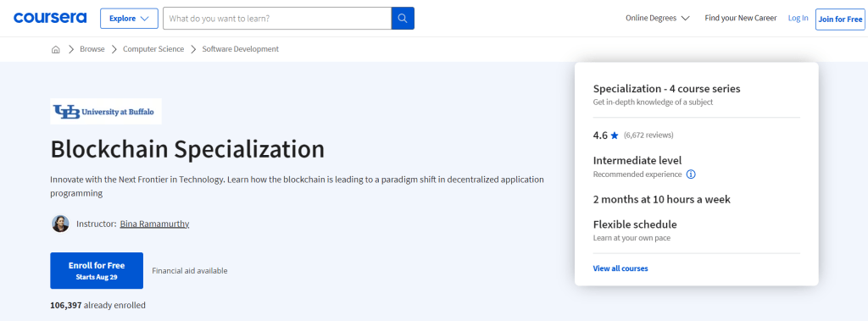
Task: Click the 2 months at 10 hours a week text
Action: pos(661,199)
